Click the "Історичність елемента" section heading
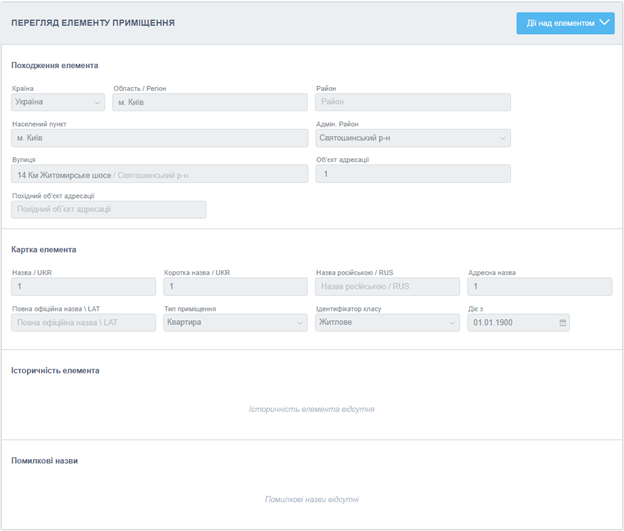The width and height of the screenshot is (624, 531). pos(55,370)
